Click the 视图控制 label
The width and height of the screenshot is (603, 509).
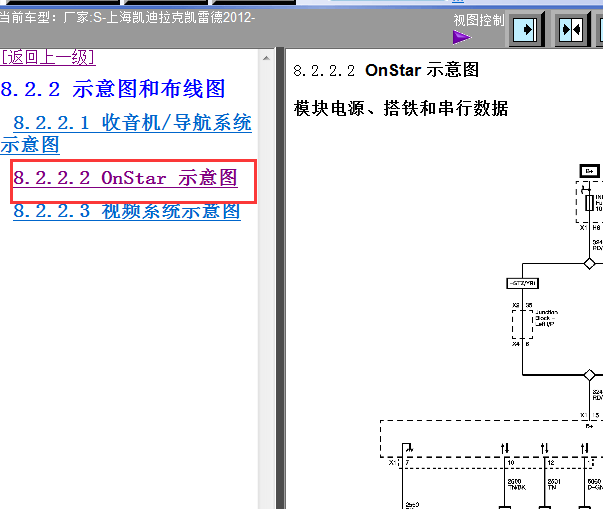click(479, 20)
